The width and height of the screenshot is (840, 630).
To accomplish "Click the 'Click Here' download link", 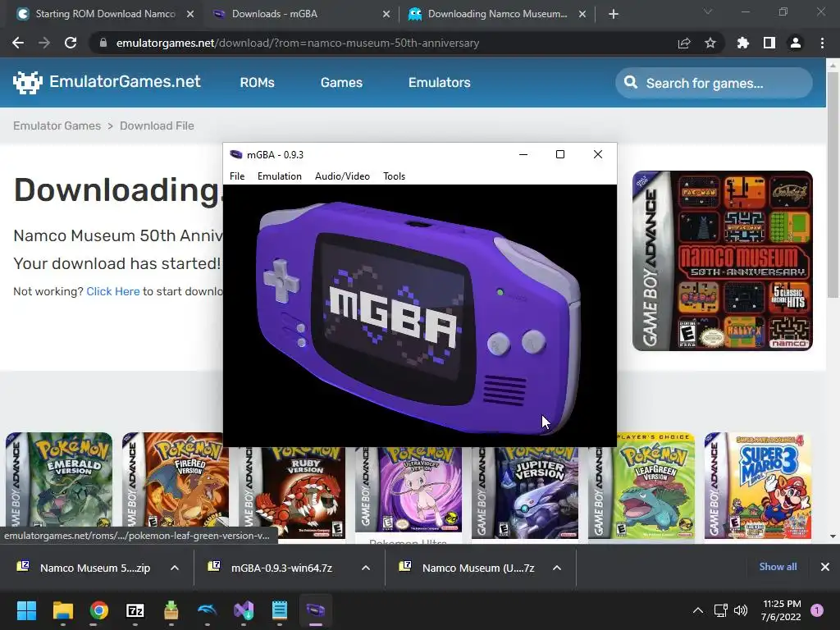I will pyautogui.click(x=113, y=291).
